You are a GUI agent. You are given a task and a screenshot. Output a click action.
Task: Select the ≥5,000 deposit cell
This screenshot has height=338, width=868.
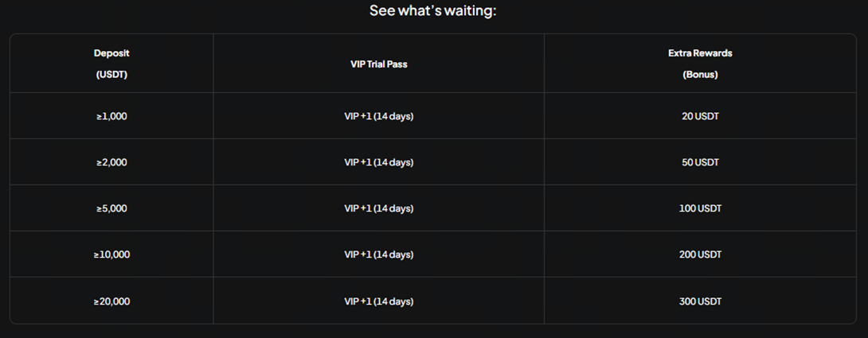pyautogui.click(x=111, y=208)
